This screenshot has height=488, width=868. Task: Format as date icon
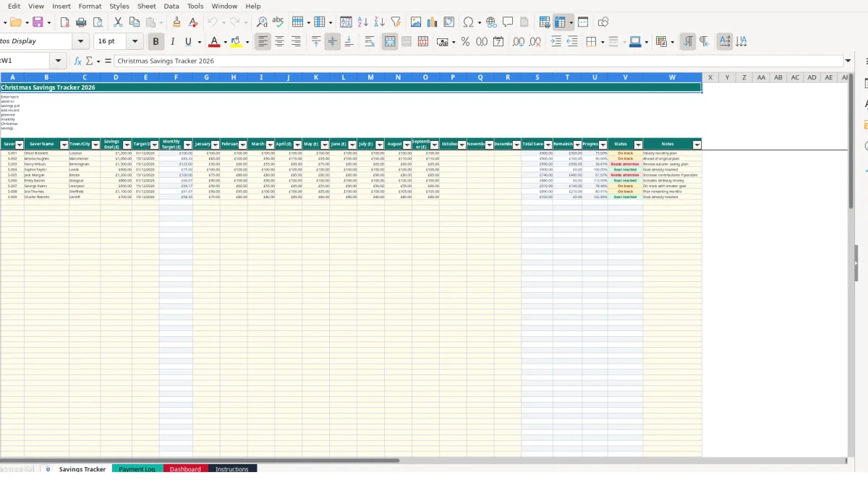point(498,42)
